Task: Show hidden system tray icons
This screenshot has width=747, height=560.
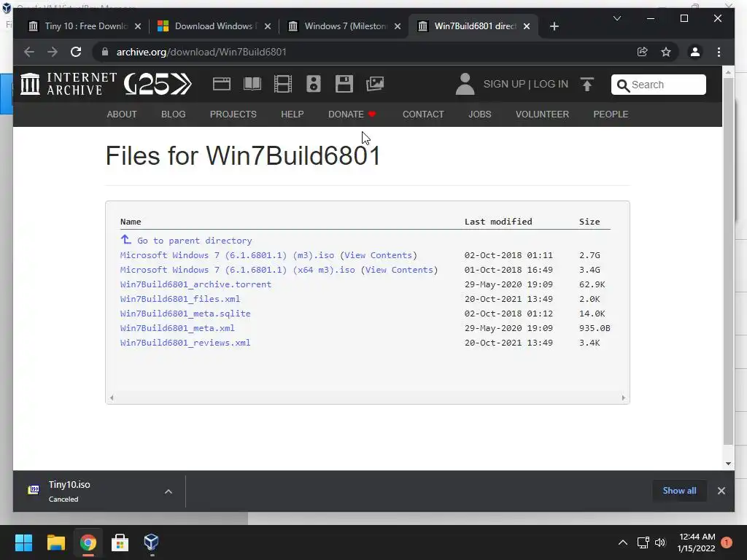Action: pos(623,542)
